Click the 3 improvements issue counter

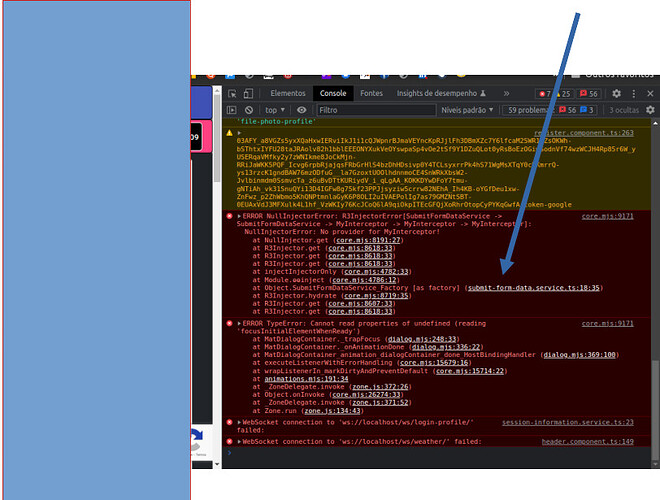click(x=587, y=110)
